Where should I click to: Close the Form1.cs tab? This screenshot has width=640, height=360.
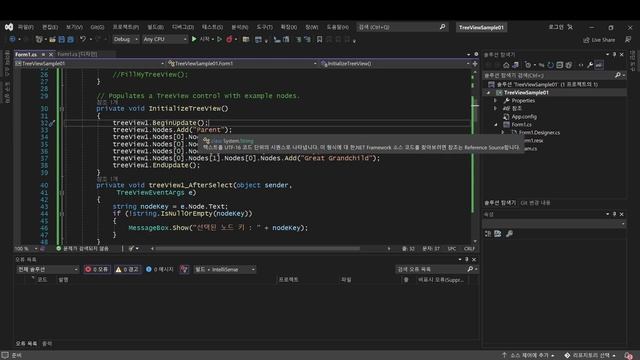pyautogui.click(x=51, y=54)
